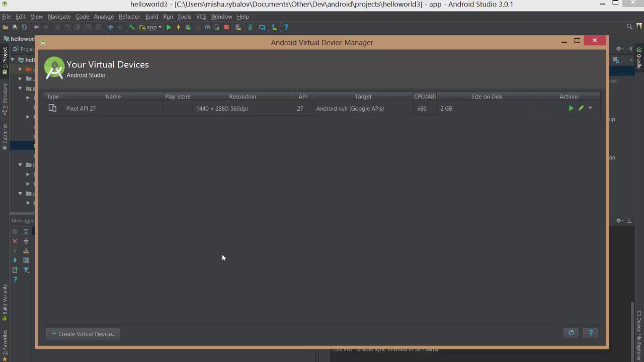644x362 pixels.
Task: Open the app run configuration dropdown
Action: tap(150, 27)
